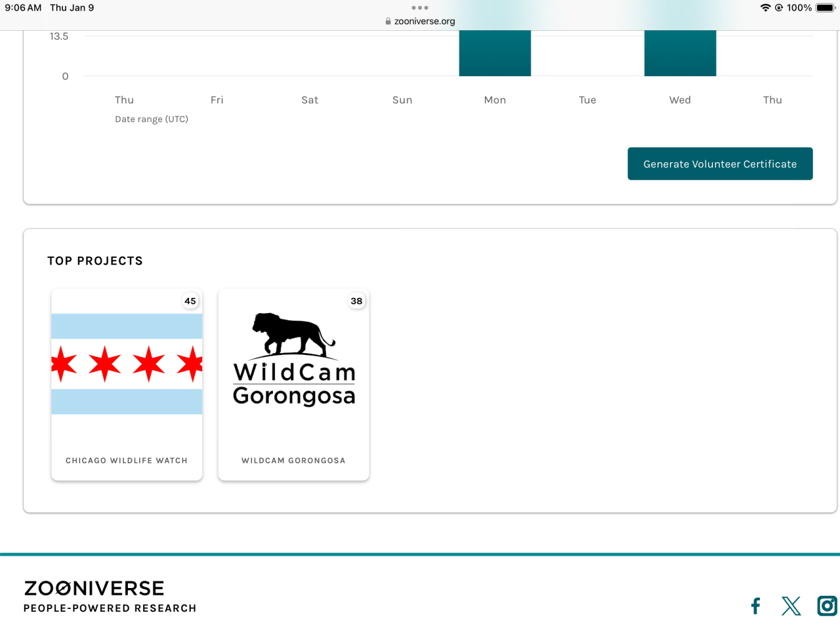Screen dimensions: 840x630
Task: Tap the lock icon beside zooniverse.org
Action: coord(388,21)
